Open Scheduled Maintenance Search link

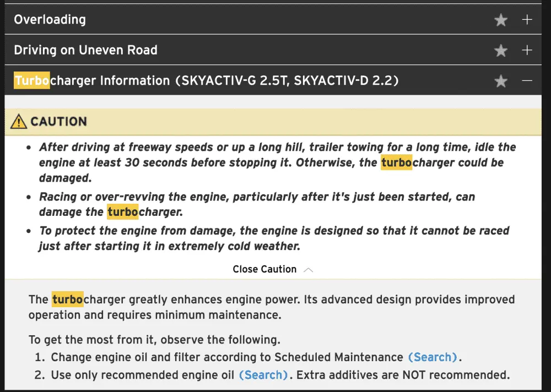click(x=433, y=357)
